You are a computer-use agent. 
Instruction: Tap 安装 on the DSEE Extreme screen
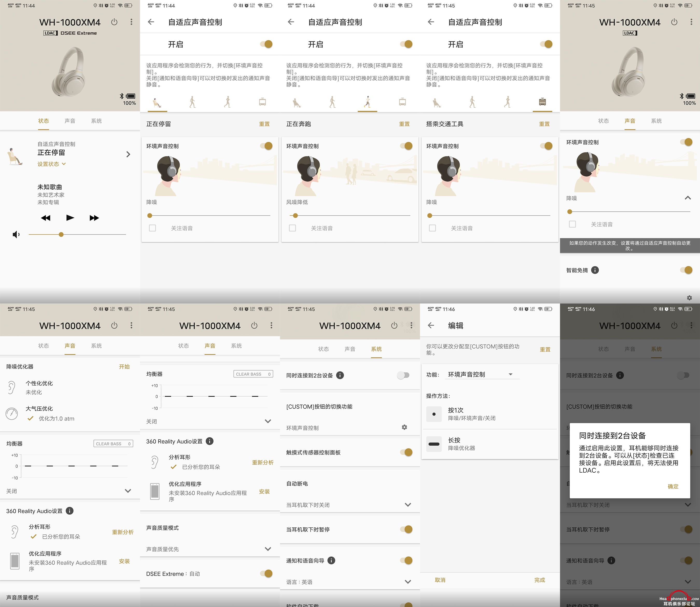tap(264, 492)
